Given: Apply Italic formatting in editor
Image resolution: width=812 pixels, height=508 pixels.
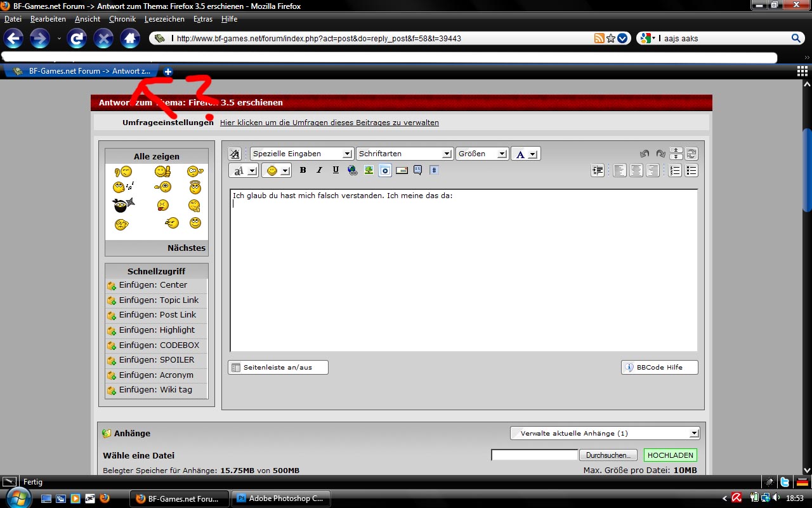Looking at the screenshot, I should 319,170.
